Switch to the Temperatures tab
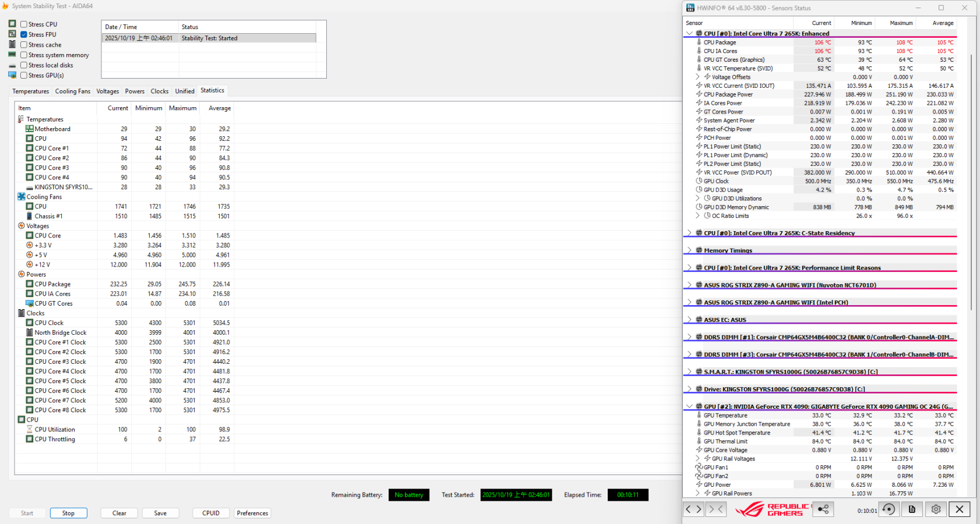 (30, 91)
